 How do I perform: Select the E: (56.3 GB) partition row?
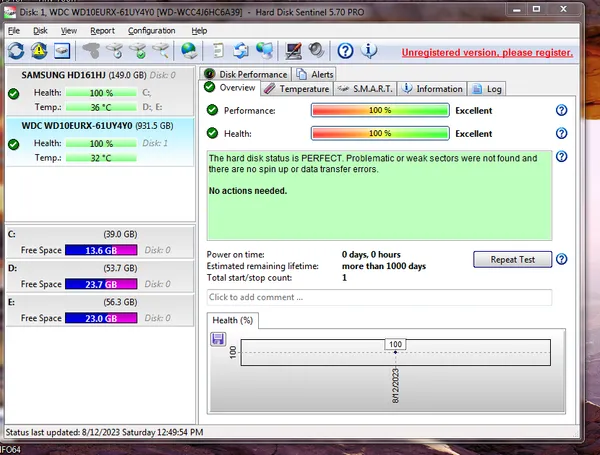[100, 310]
